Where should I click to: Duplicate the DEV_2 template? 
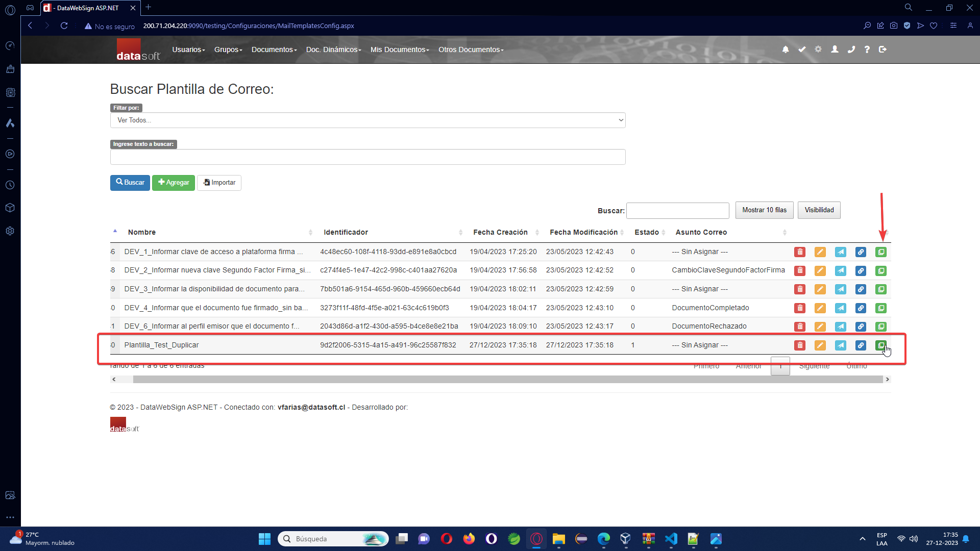click(x=881, y=270)
